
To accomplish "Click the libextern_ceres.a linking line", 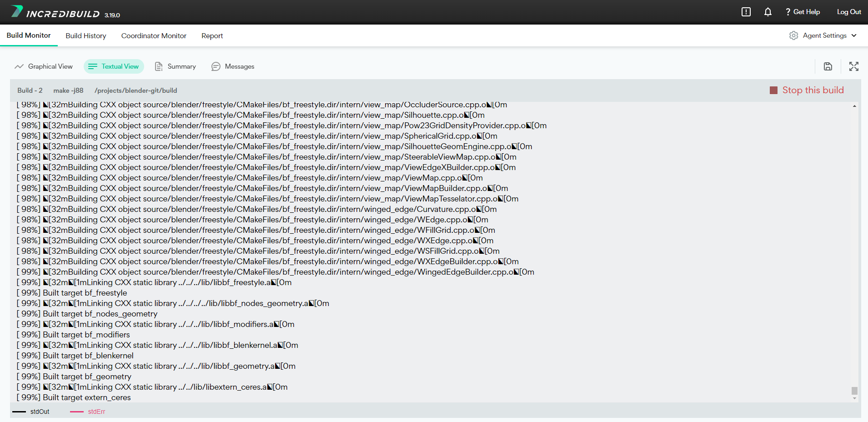I will click(x=152, y=387).
